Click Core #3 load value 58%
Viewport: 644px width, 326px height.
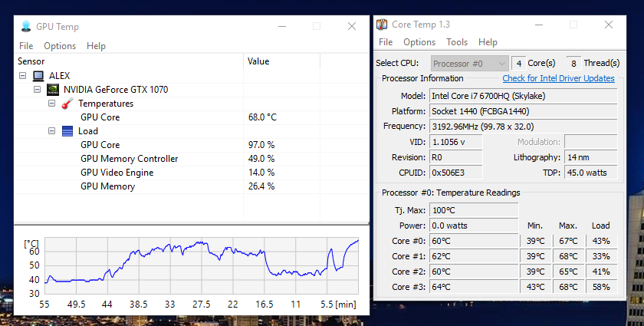[x=601, y=287]
